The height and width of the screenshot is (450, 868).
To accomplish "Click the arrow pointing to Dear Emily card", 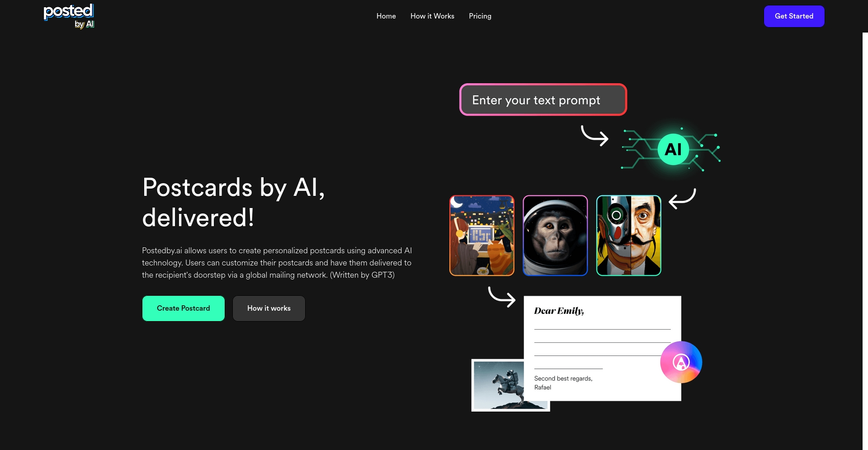I will pyautogui.click(x=502, y=297).
